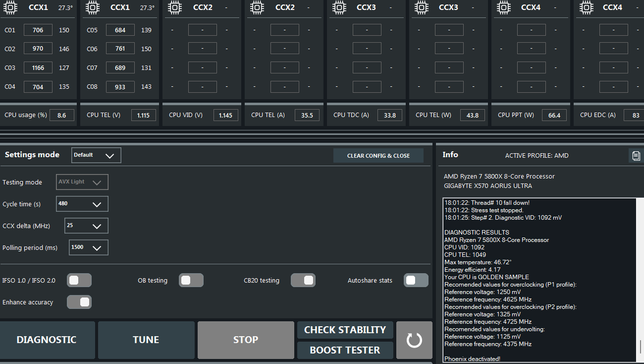Click the CPU VID (V) value 1.145
The image size is (644, 364).
point(225,115)
